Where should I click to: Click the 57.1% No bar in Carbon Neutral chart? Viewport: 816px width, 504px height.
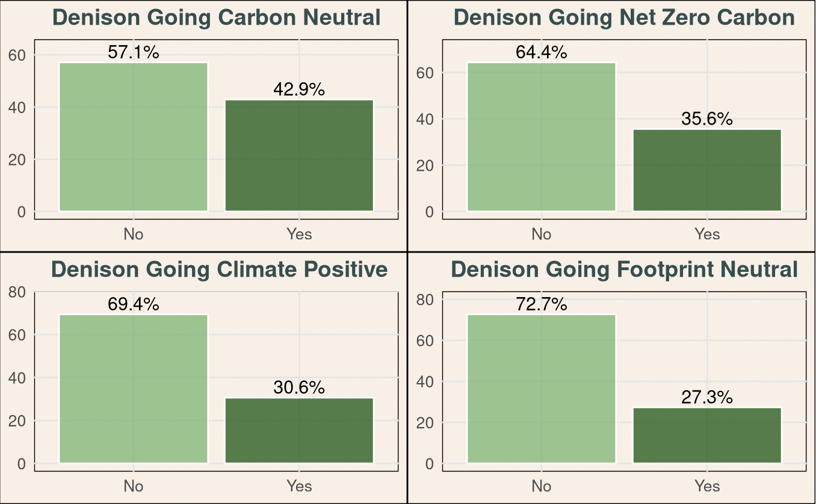tap(133, 137)
